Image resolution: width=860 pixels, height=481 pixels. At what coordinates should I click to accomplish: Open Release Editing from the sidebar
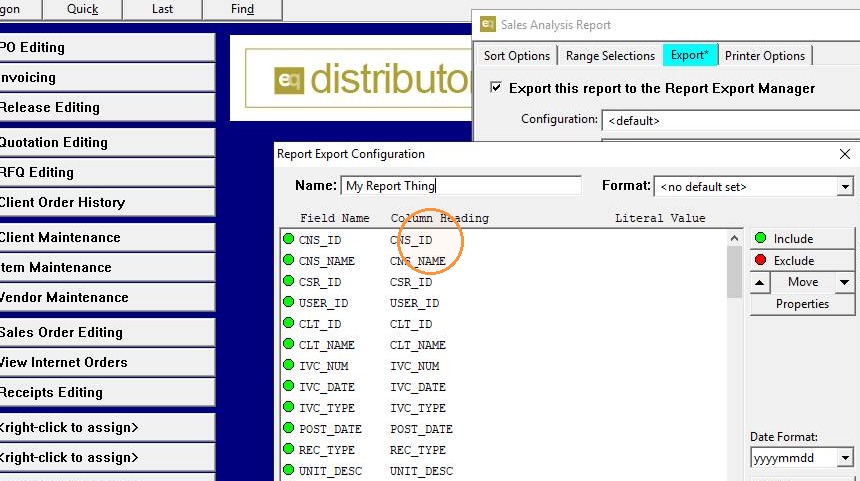coord(106,107)
